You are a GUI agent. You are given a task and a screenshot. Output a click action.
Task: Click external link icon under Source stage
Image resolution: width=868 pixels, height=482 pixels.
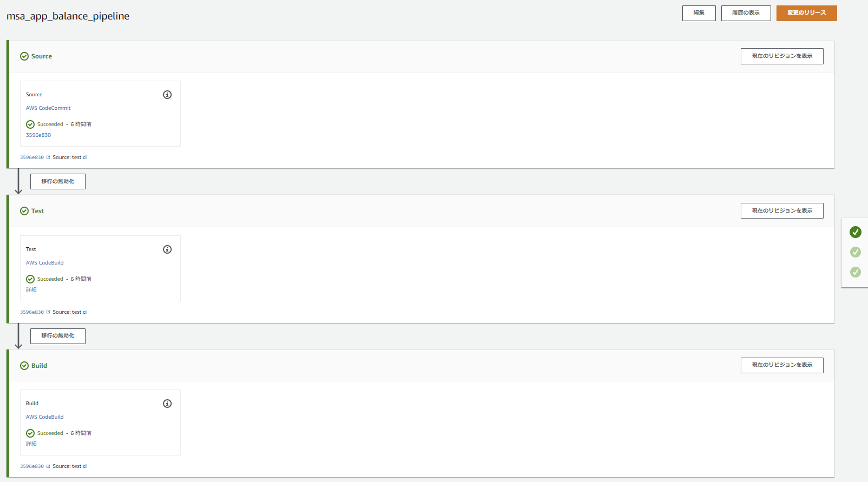click(x=48, y=157)
